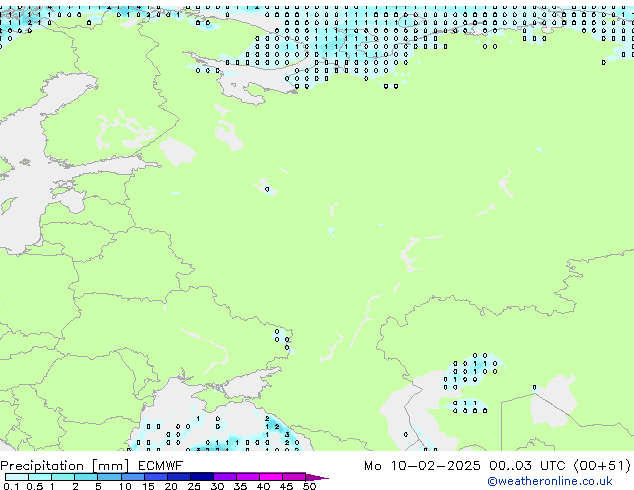Click the "20" legend scale label
Image resolution: width=634 pixels, height=490 pixels.
click(x=171, y=486)
